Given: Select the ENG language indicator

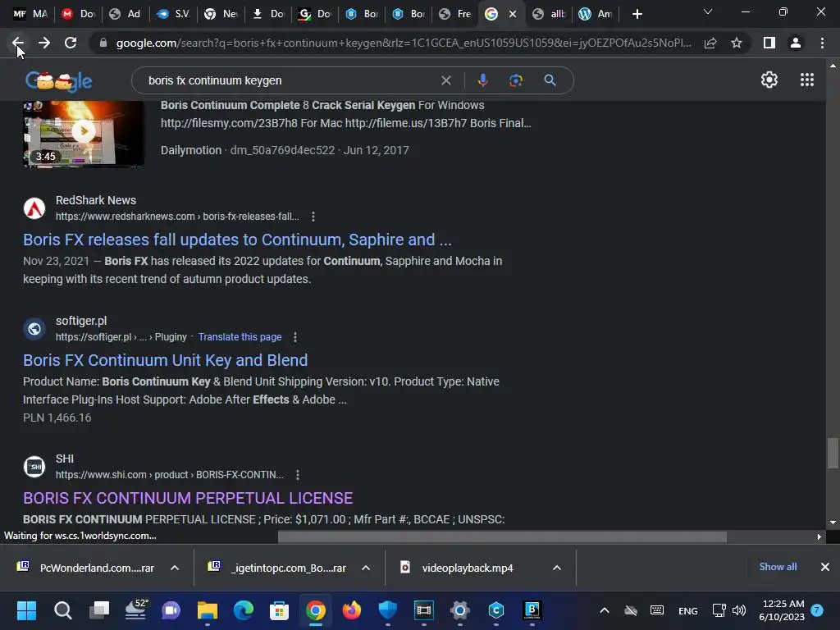Looking at the screenshot, I should [x=688, y=610].
